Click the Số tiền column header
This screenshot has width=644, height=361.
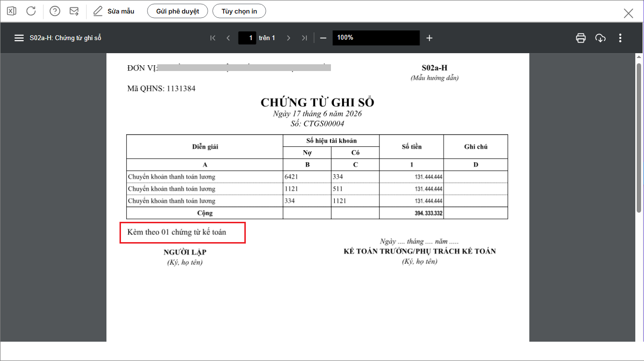pos(412,146)
